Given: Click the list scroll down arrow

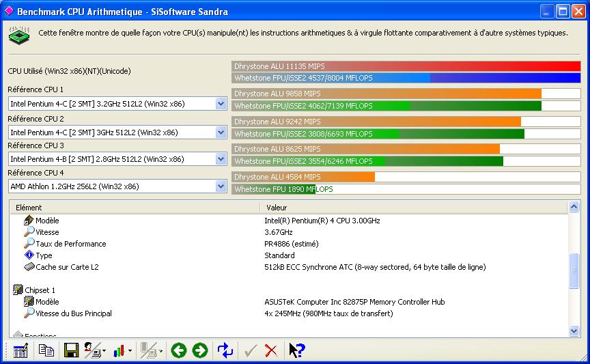Looking at the screenshot, I should [574, 331].
